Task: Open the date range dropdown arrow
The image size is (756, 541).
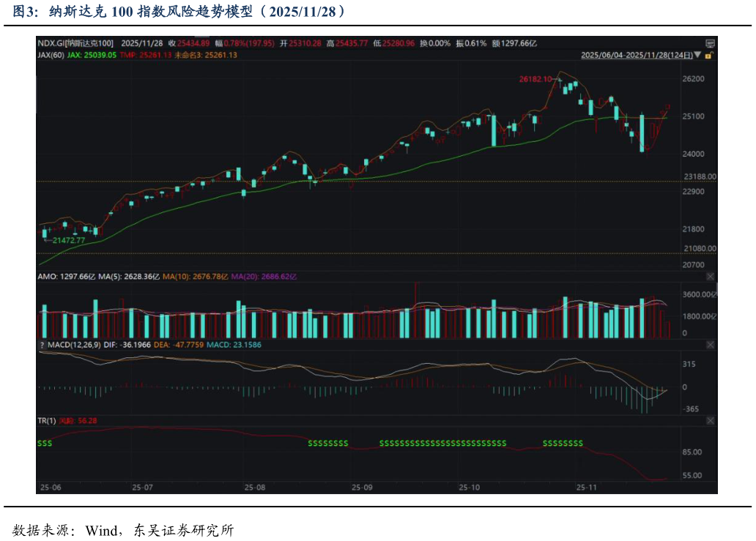Action: point(698,55)
